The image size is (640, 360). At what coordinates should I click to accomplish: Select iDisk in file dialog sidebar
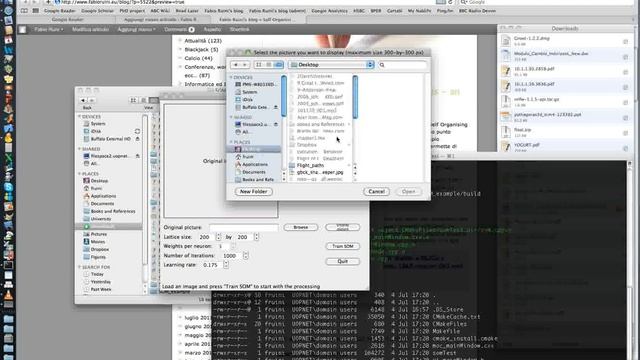(x=248, y=100)
